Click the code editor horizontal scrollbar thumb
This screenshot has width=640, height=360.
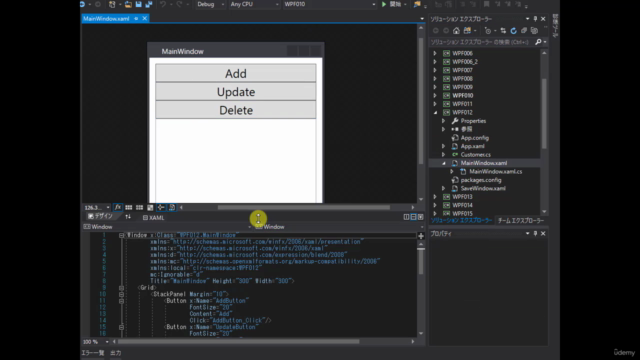click(x=239, y=342)
